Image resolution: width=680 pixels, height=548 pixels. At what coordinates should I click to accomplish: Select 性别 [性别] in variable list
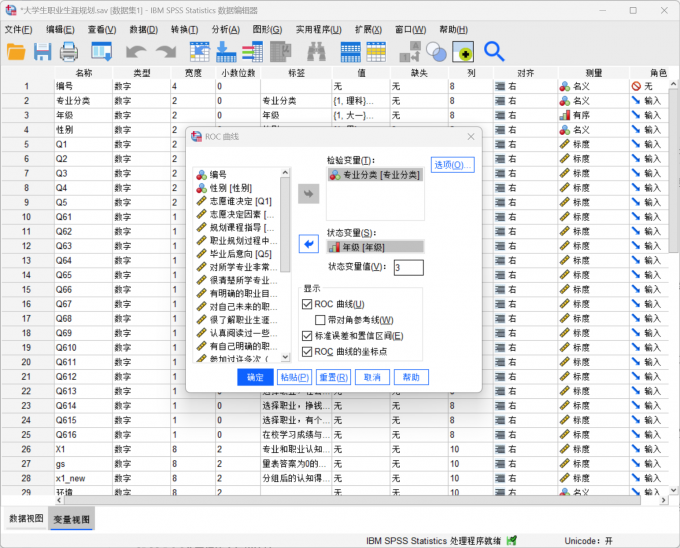(230, 188)
